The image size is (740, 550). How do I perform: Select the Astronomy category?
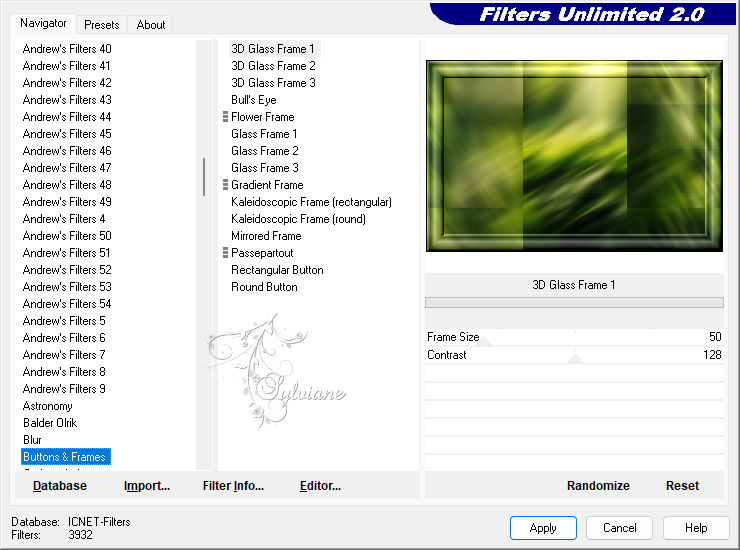(x=48, y=406)
